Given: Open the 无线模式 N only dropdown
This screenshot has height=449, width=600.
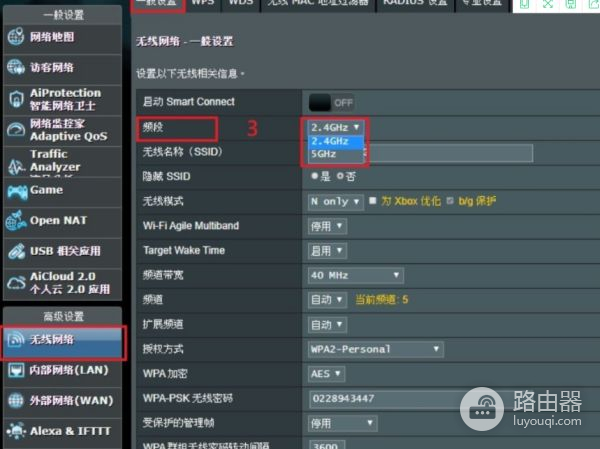Looking at the screenshot, I should click(x=335, y=201).
